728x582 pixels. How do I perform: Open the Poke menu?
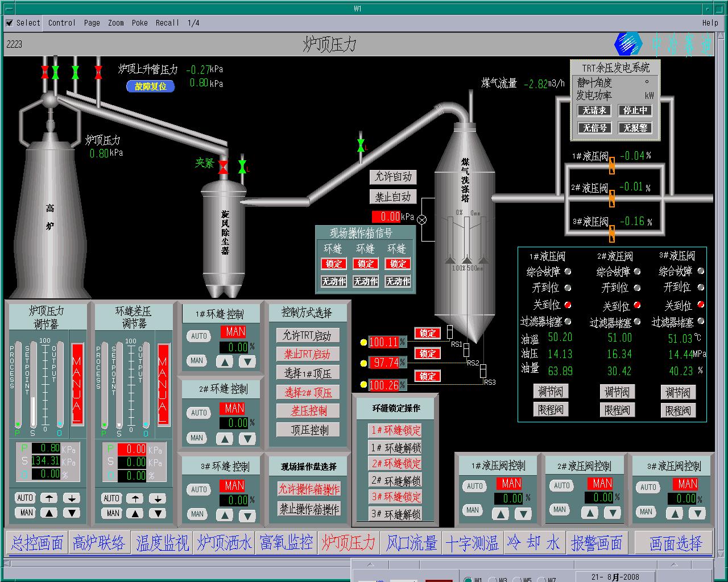coord(139,23)
